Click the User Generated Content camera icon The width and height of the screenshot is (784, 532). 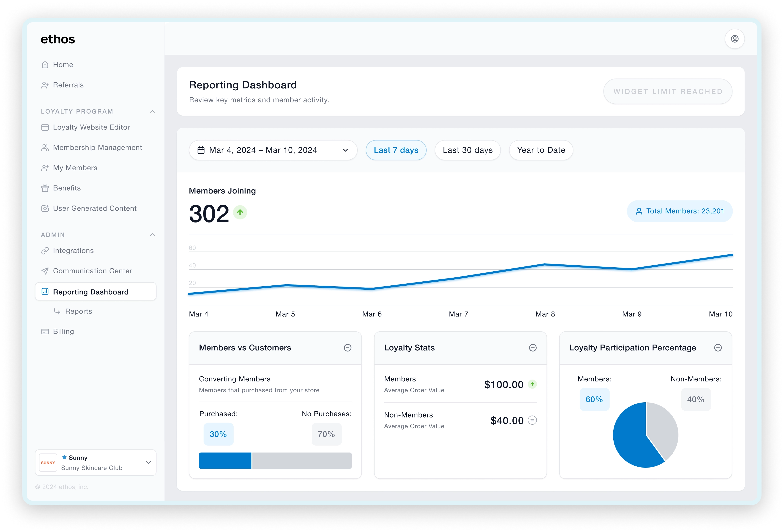[x=45, y=208]
